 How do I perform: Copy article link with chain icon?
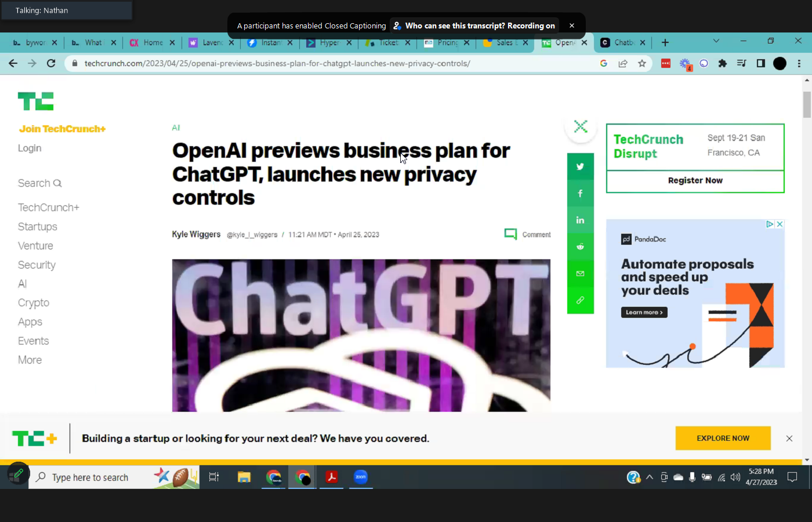[580, 300]
